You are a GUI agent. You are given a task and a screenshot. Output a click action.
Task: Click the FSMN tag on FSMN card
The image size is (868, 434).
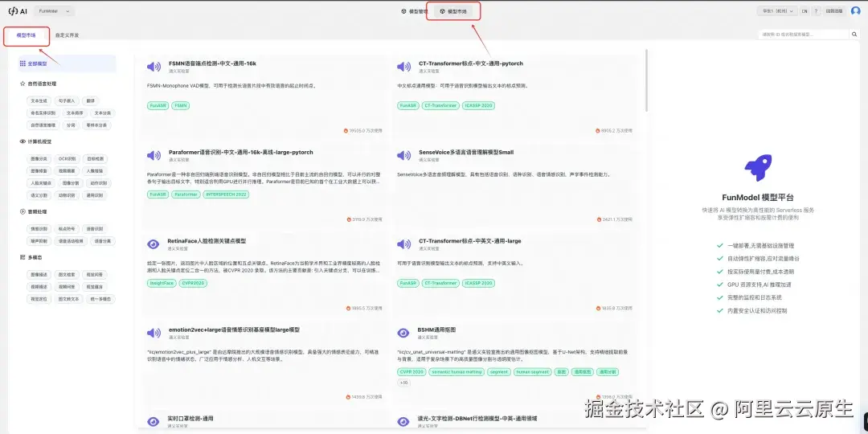(x=181, y=105)
